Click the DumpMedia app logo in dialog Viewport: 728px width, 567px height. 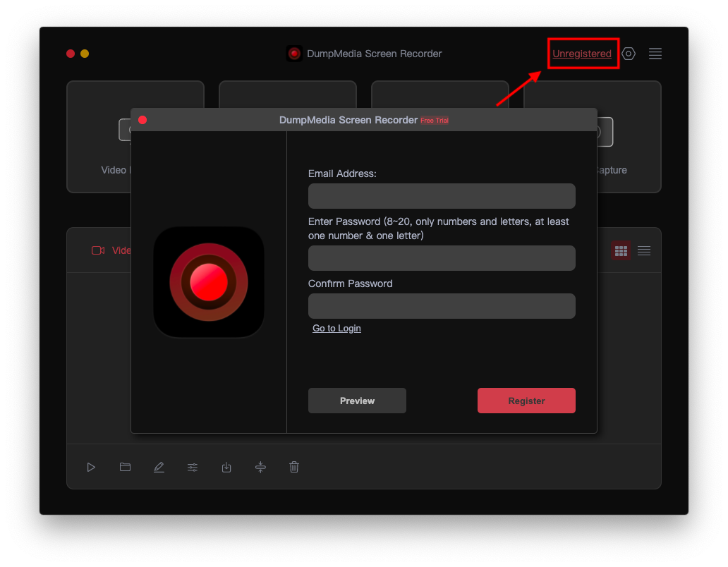[x=209, y=282]
